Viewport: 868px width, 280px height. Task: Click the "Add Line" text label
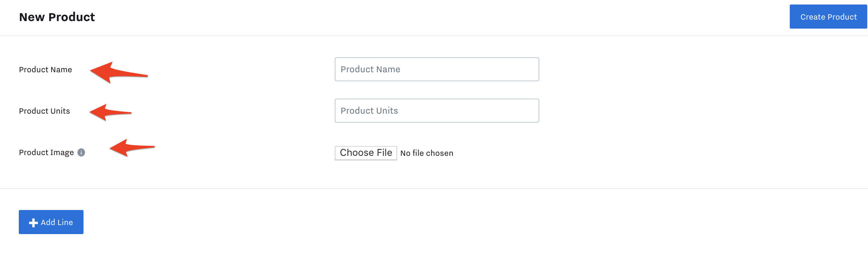coord(57,222)
